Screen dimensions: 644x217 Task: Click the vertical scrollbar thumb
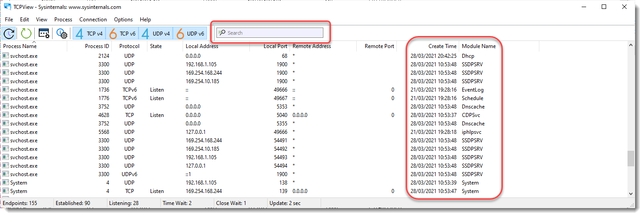point(630,158)
